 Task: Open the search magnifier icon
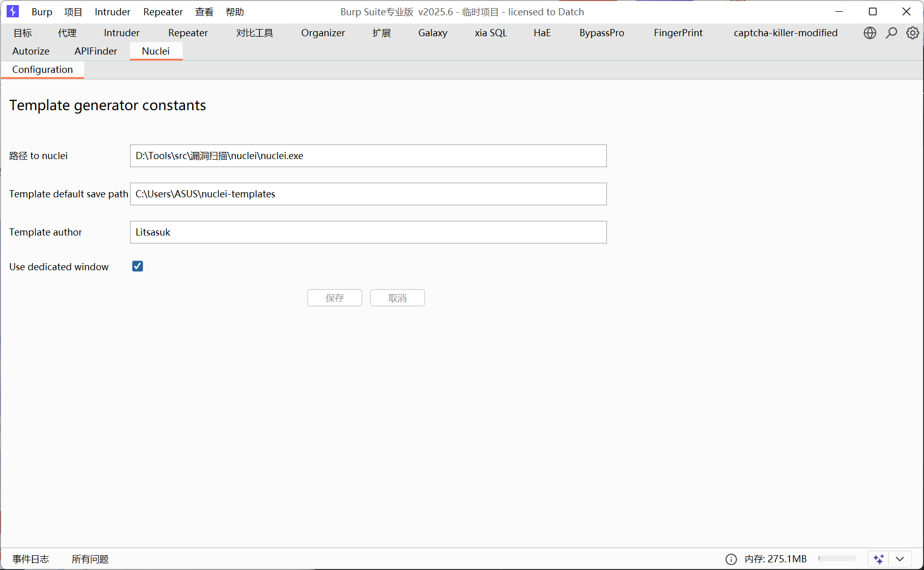pyautogui.click(x=891, y=33)
